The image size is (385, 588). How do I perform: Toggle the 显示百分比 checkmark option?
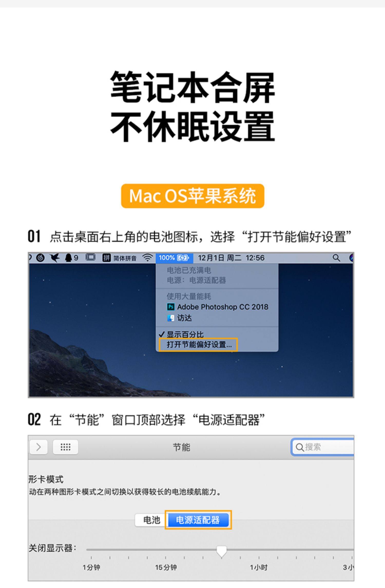[181, 334]
